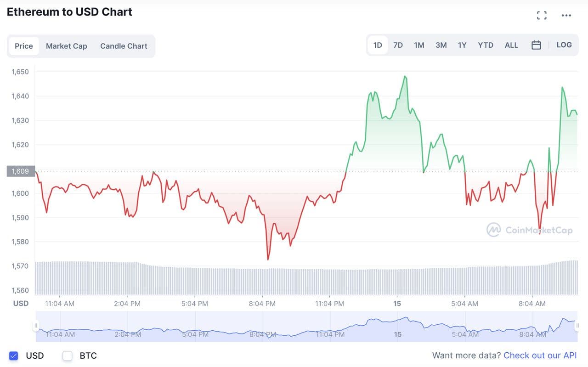The height and width of the screenshot is (367, 588).
Task: Open the three-dots more options menu
Action: [x=566, y=16]
